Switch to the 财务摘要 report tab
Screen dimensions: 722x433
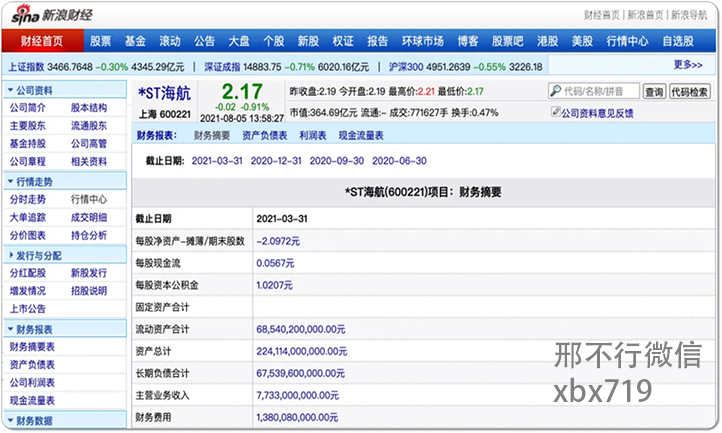(212, 135)
